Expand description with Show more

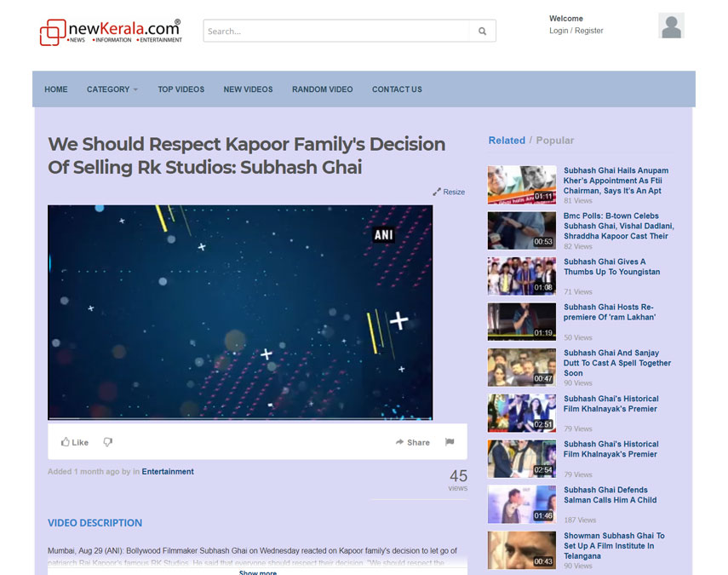click(258, 572)
